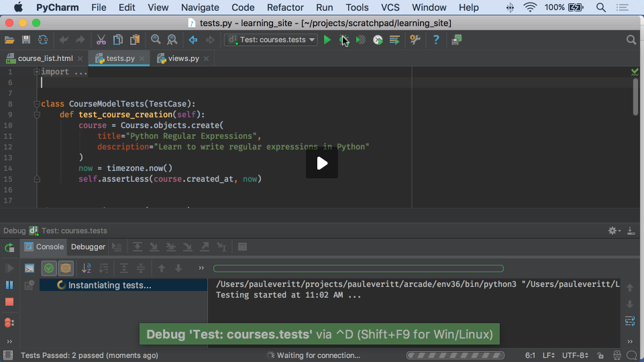The image size is (644, 362).
Task: Click background task progress bar in status bar
Action: pyautogui.click(x=455, y=355)
